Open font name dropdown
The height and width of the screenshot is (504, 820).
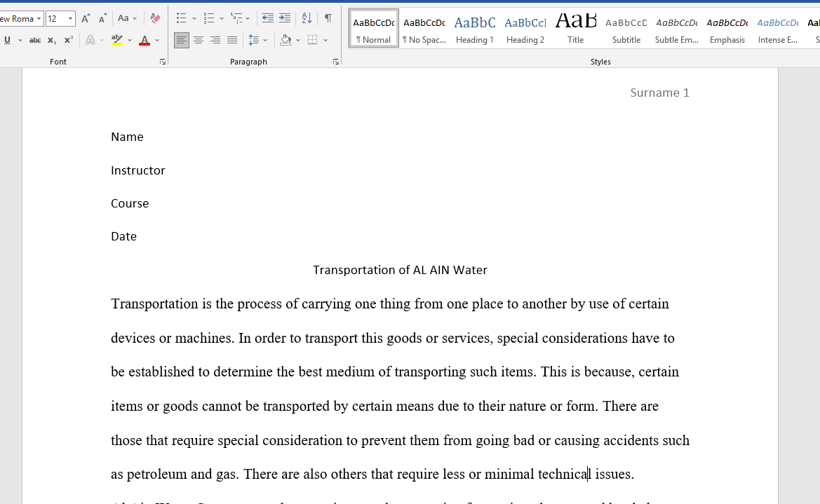[39, 19]
